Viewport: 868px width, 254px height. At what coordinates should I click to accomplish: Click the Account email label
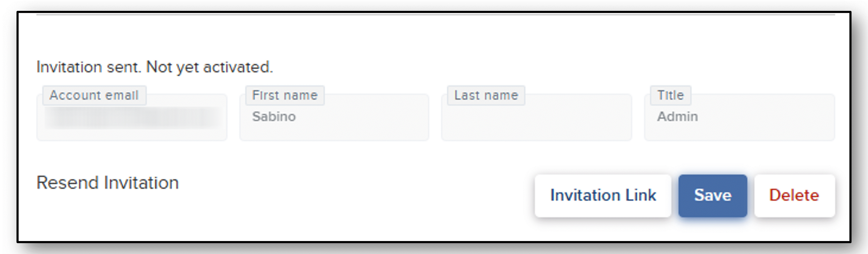(94, 95)
